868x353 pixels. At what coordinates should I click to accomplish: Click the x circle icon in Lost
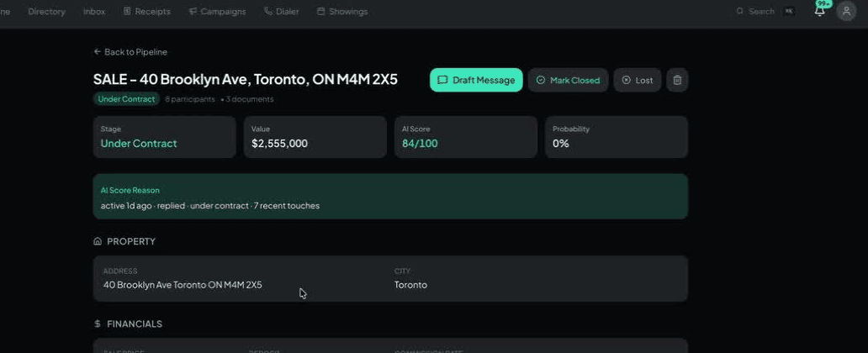626,80
